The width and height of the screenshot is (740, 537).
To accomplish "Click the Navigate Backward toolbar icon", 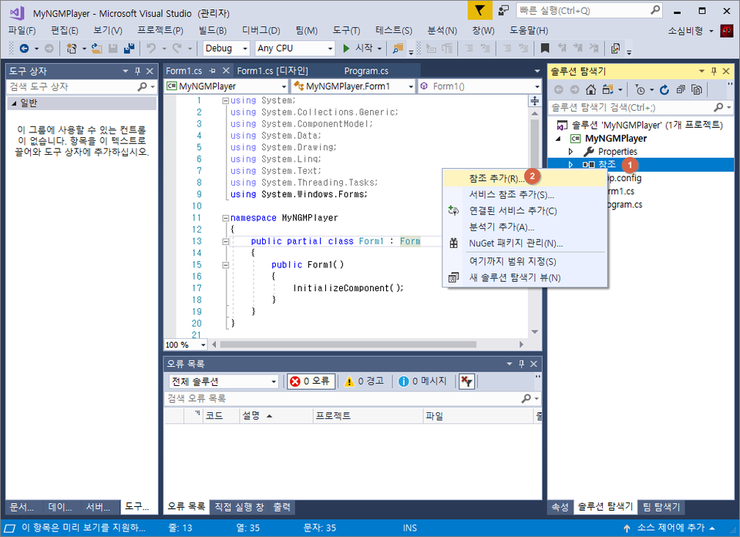I will (x=25, y=48).
